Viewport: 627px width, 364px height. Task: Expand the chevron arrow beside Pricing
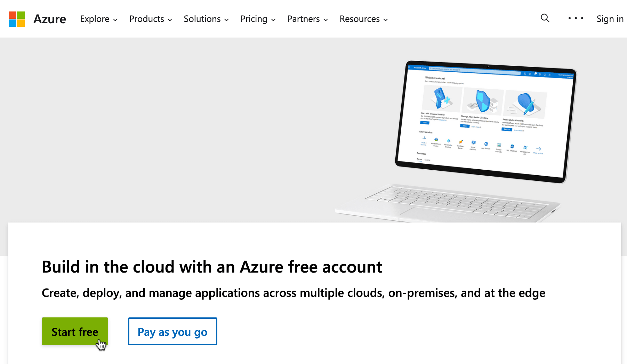[x=273, y=20]
